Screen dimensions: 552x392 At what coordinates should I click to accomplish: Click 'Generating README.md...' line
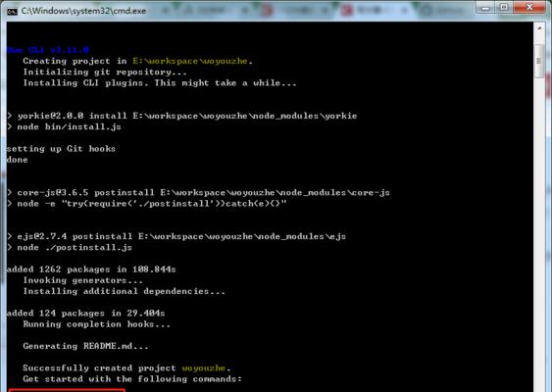(x=86, y=346)
